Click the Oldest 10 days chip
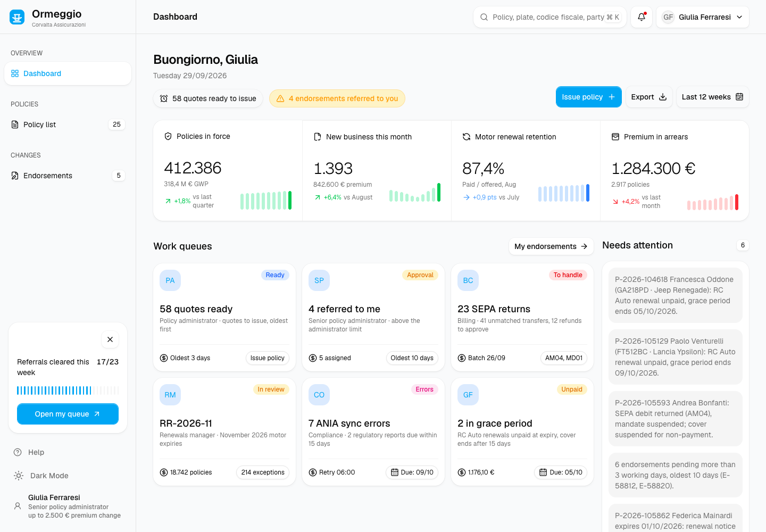The image size is (766, 532). click(412, 358)
